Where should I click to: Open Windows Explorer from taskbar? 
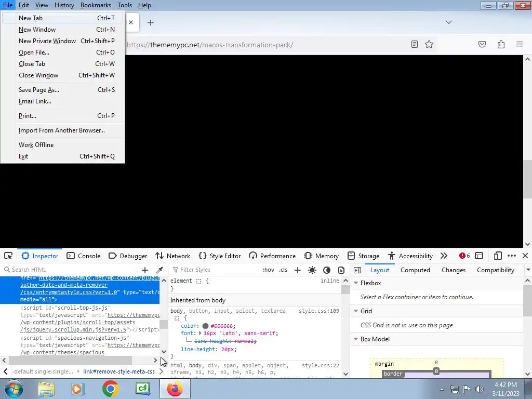46,389
